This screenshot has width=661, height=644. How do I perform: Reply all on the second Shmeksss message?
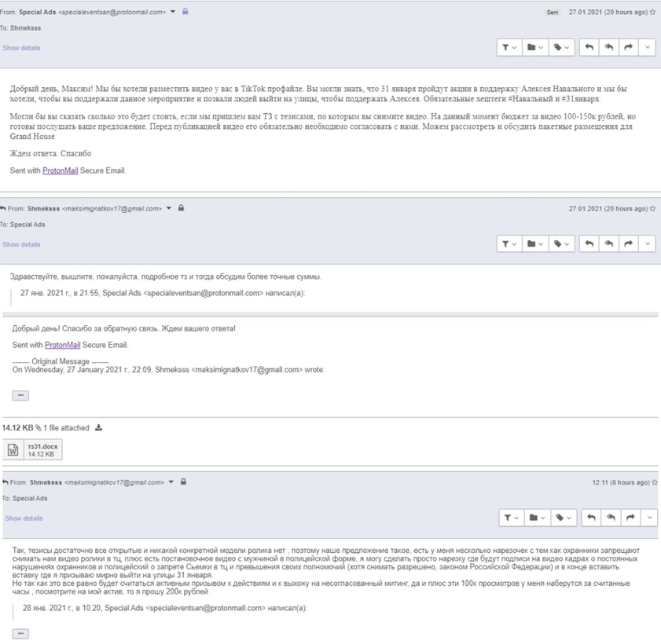pos(608,243)
